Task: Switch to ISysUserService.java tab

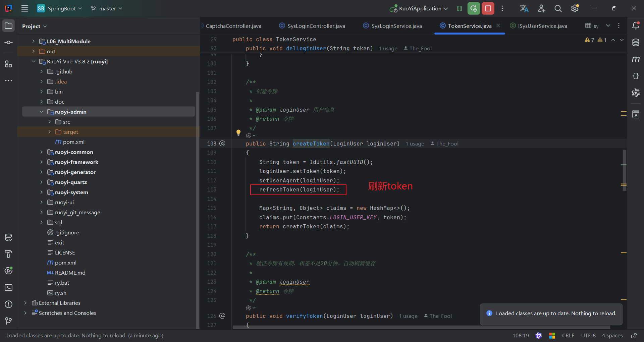Action: click(x=539, y=26)
